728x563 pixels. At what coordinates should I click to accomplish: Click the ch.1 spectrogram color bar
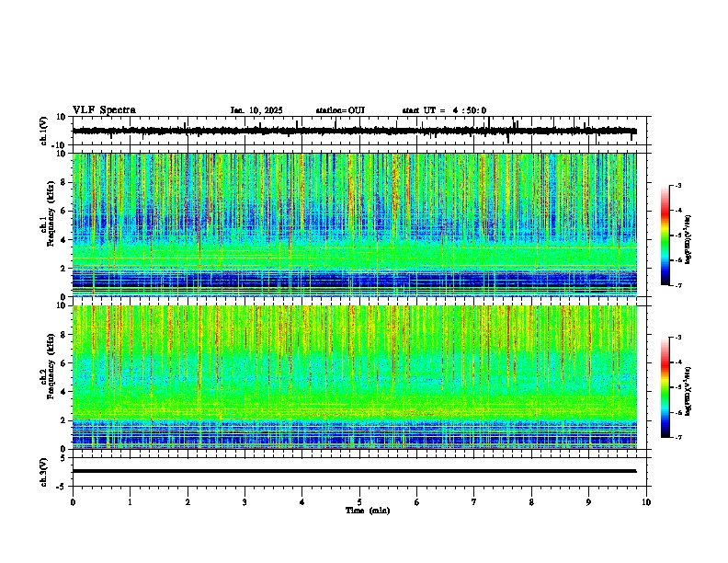pyautogui.click(x=665, y=236)
